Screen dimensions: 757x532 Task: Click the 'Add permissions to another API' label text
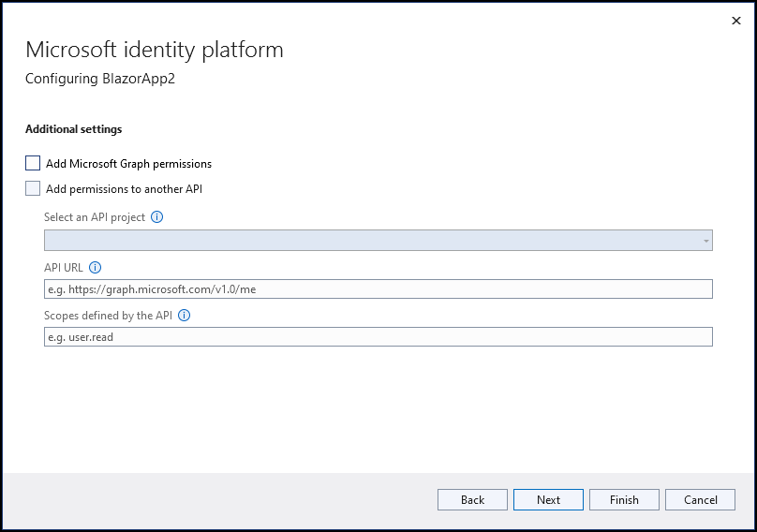pyautogui.click(x=124, y=189)
